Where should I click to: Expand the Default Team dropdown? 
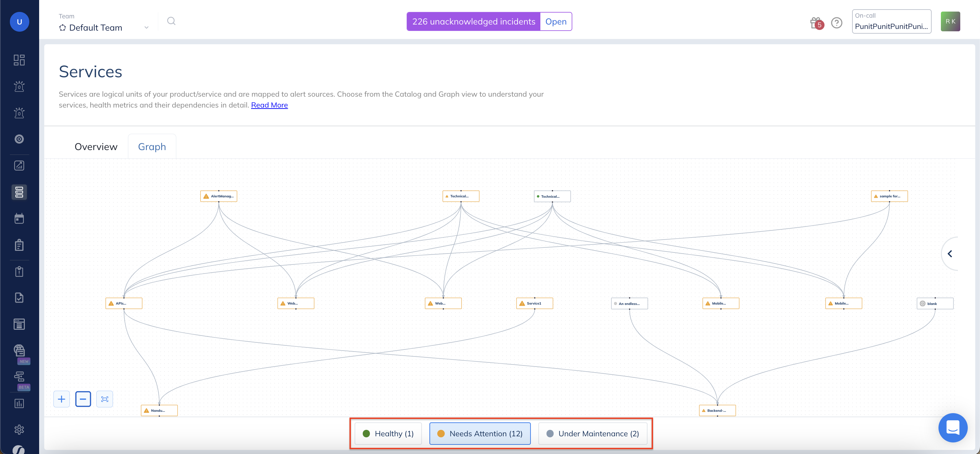coord(103,28)
